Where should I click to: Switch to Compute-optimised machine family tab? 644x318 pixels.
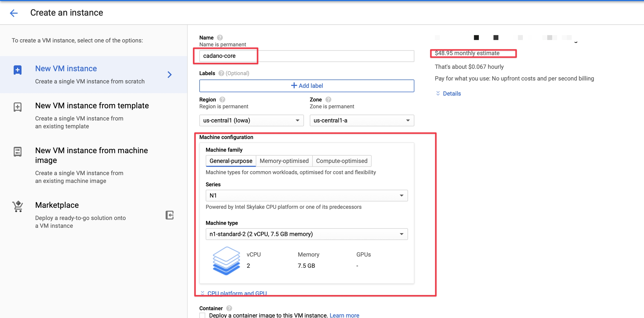tap(342, 161)
